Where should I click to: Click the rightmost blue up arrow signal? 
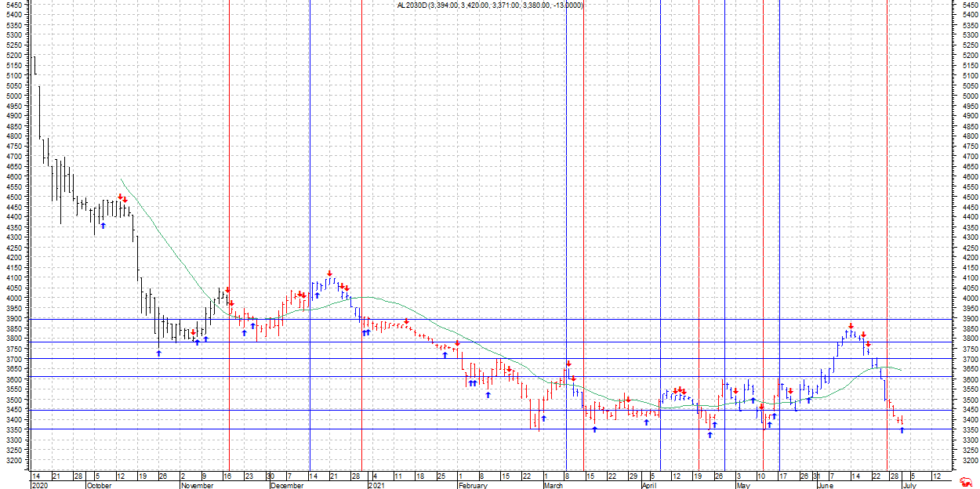pyautogui.click(x=902, y=429)
